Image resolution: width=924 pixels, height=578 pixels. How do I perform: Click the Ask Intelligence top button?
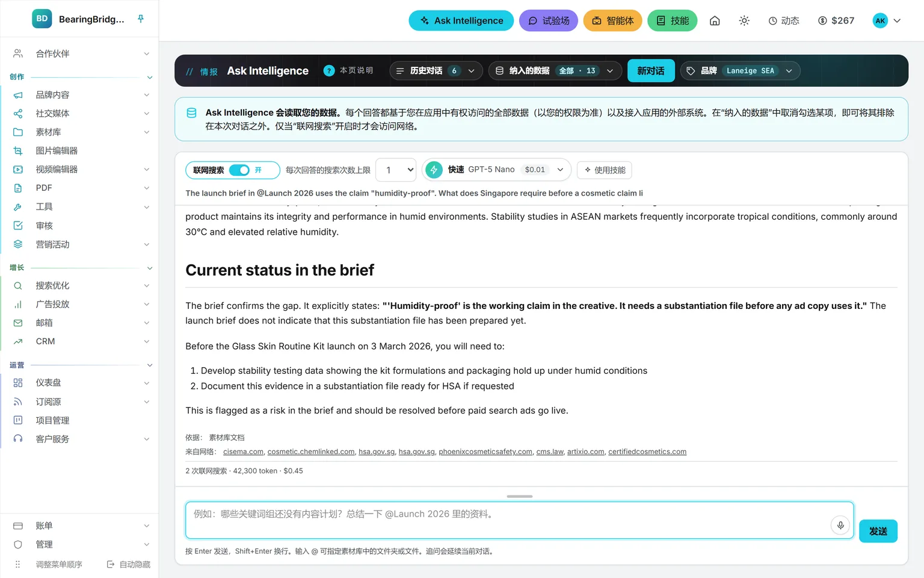click(461, 20)
